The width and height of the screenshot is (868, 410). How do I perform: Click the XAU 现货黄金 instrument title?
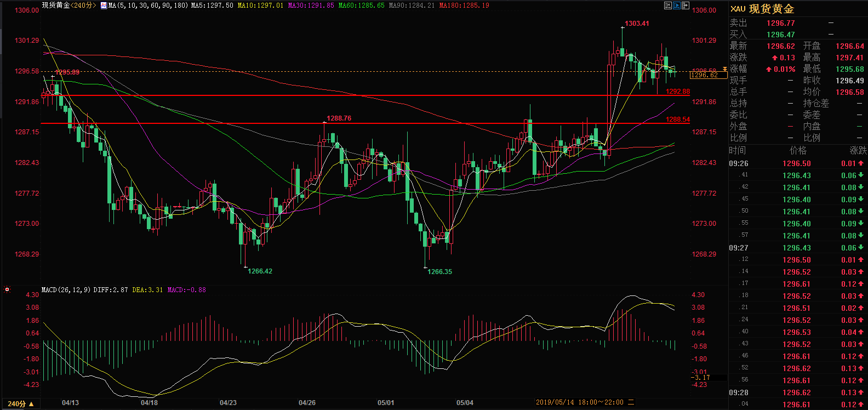762,9
